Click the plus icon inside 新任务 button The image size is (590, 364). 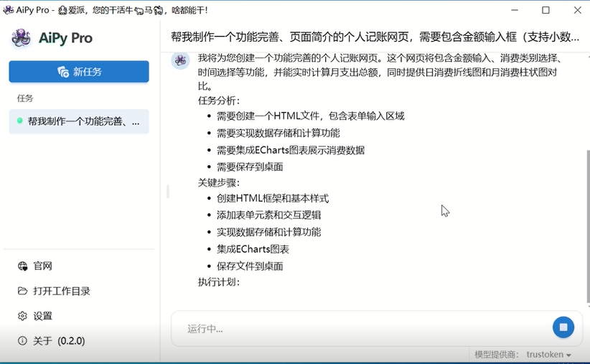[x=63, y=72]
